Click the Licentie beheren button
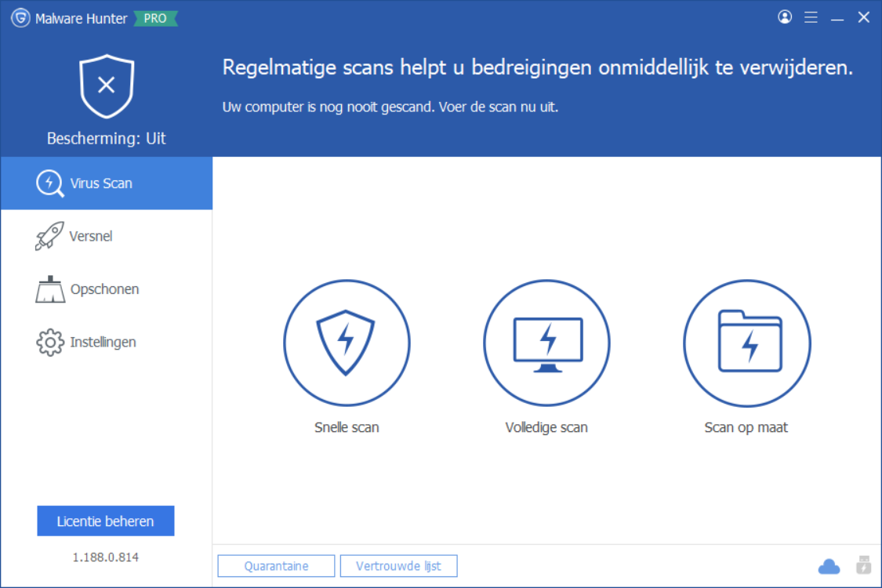This screenshot has width=882, height=588. 106,521
